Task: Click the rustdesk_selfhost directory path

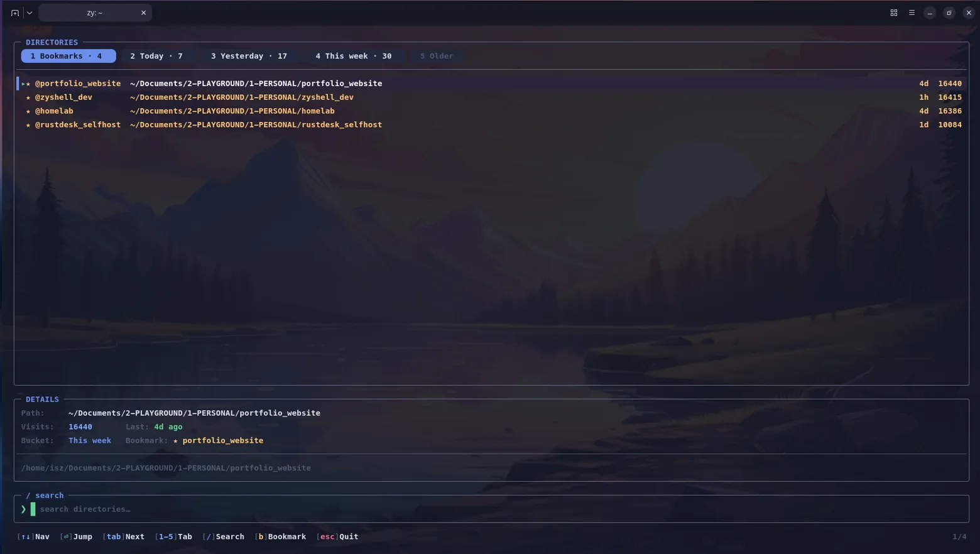Action: pos(256,124)
